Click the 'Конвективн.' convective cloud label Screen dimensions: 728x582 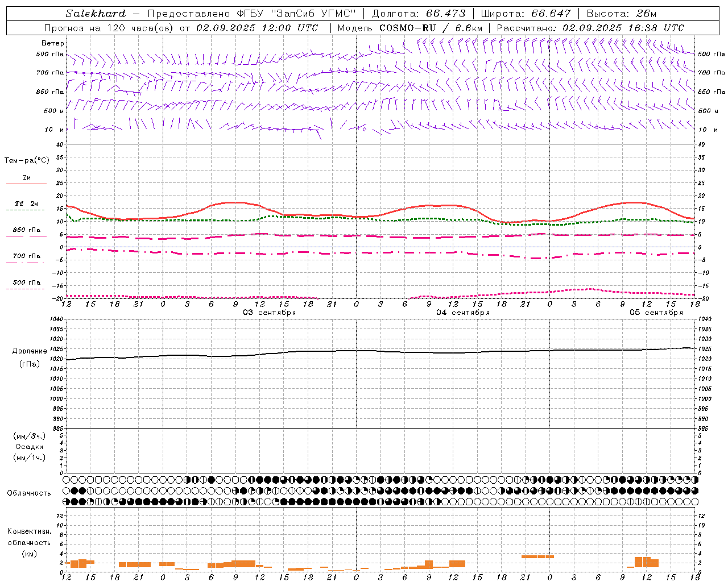[x=30, y=531]
